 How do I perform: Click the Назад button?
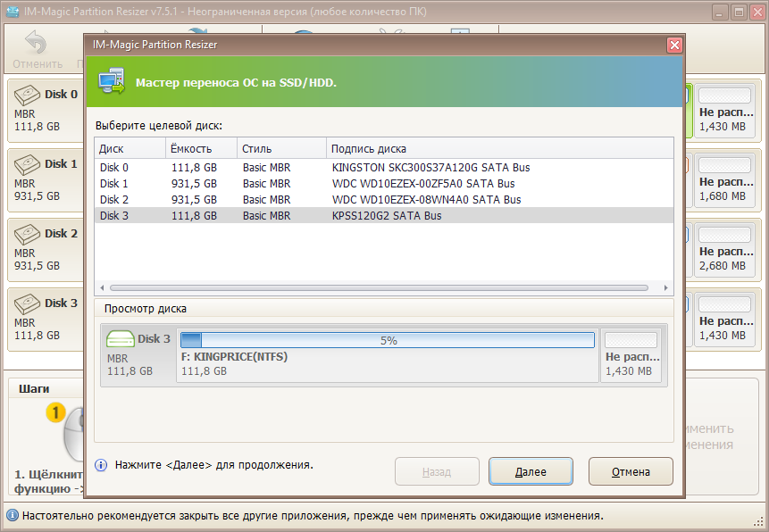(x=437, y=471)
